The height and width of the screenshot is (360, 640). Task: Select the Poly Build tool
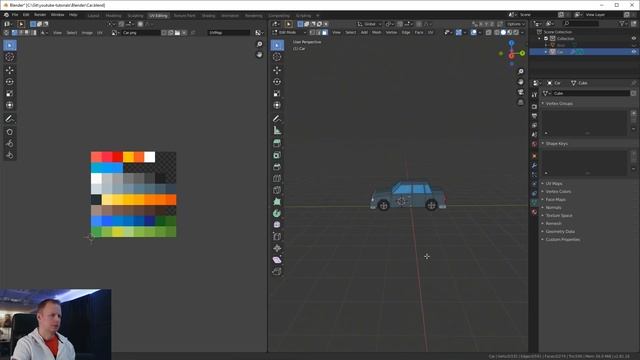(277, 202)
